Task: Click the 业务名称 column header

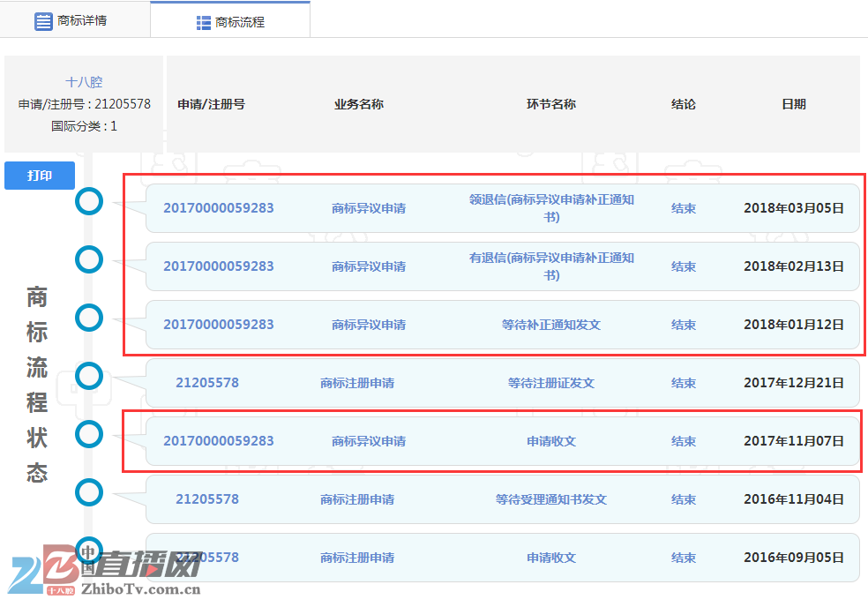Action: [x=358, y=103]
